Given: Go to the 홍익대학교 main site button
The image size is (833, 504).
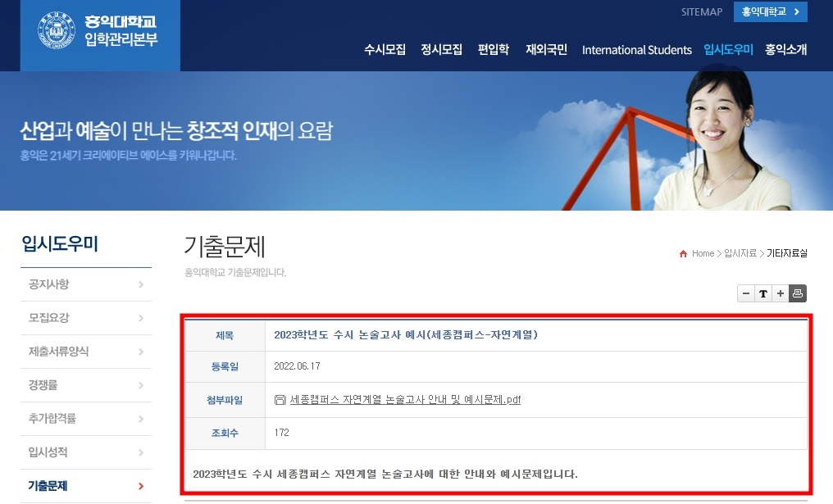Looking at the screenshot, I should (771, 11).
